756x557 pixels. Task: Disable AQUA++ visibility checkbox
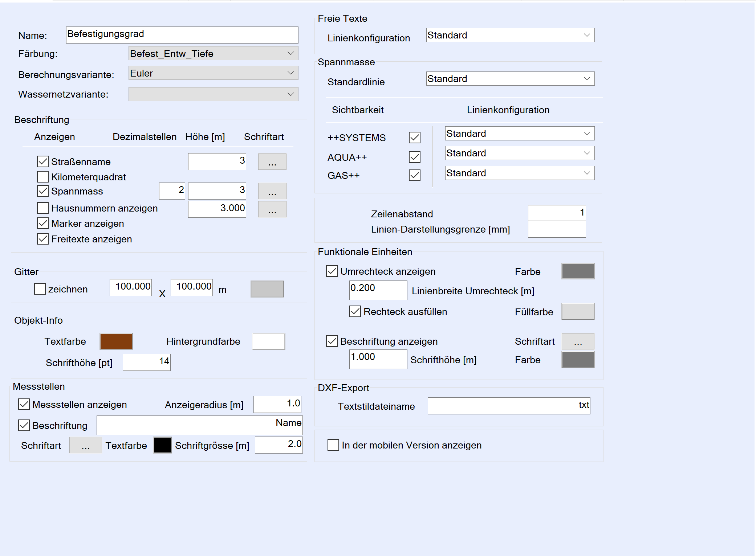[x=414, y=157]
